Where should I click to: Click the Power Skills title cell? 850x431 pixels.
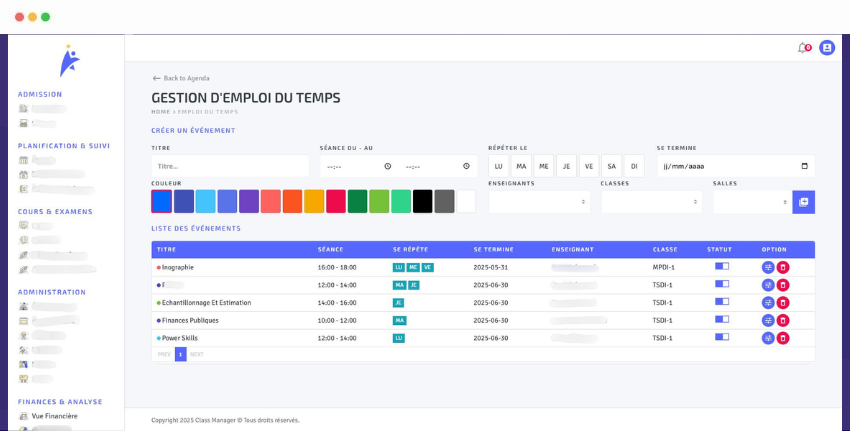179,338
